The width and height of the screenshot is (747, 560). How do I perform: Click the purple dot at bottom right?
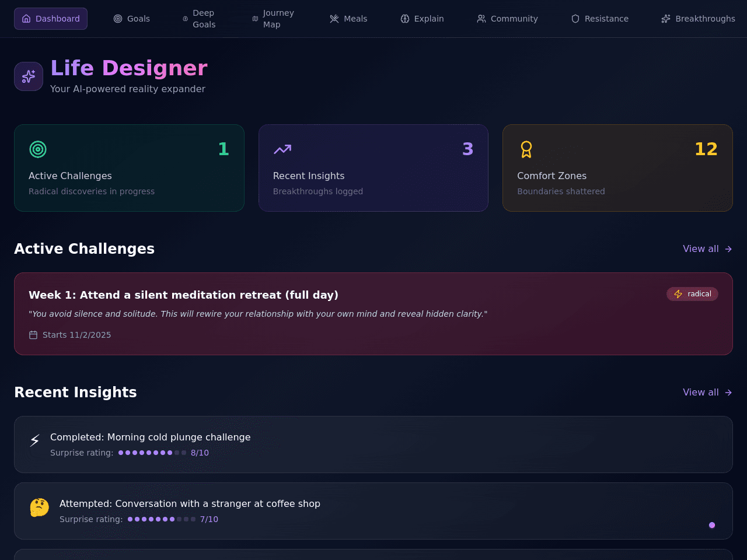point(712,525)
